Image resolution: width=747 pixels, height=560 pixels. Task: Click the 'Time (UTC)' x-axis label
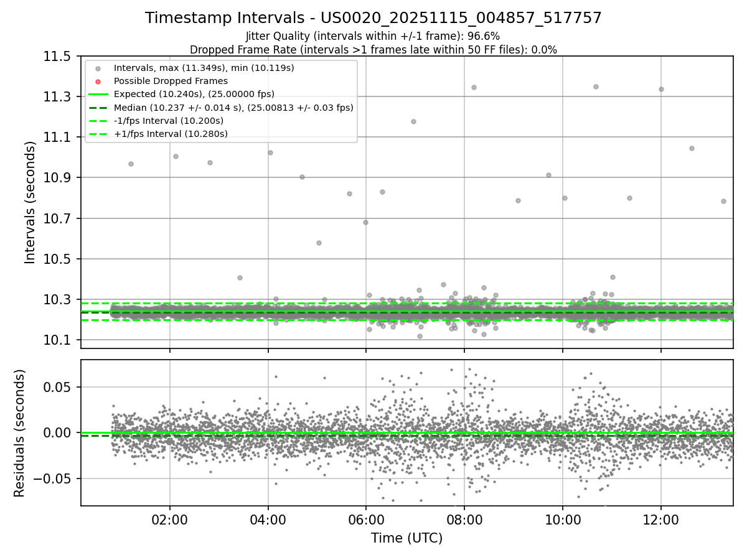click(406, 538)
